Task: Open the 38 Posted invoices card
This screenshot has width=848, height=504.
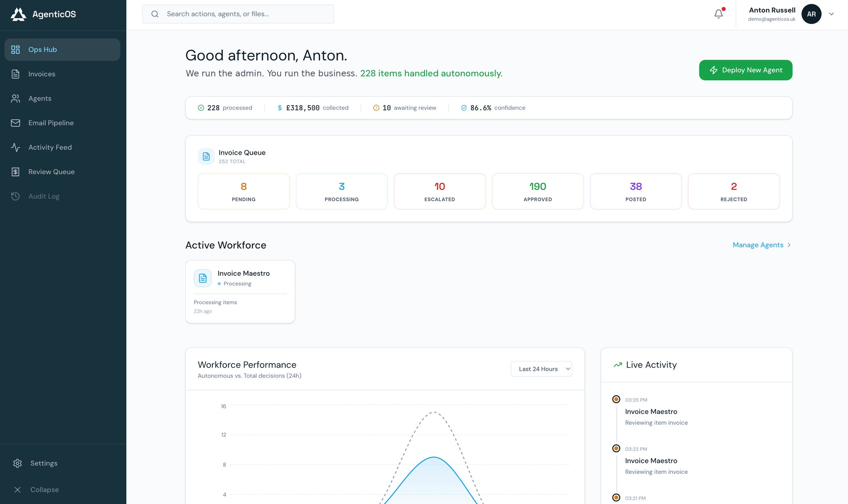Action: click(x=636, y=191)
